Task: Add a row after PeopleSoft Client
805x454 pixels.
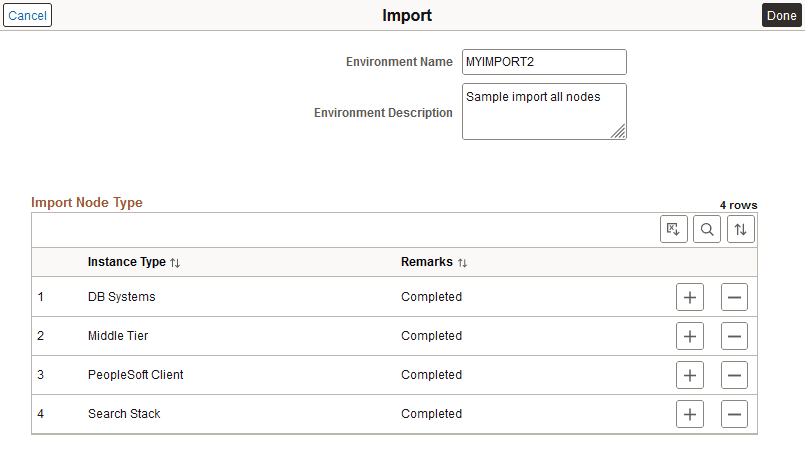Action: (x=690, y=375)
